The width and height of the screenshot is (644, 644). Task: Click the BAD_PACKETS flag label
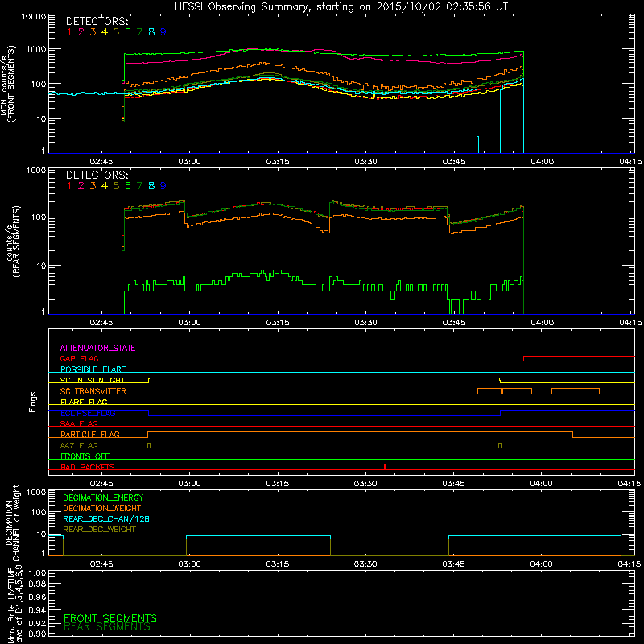(88, 468)
